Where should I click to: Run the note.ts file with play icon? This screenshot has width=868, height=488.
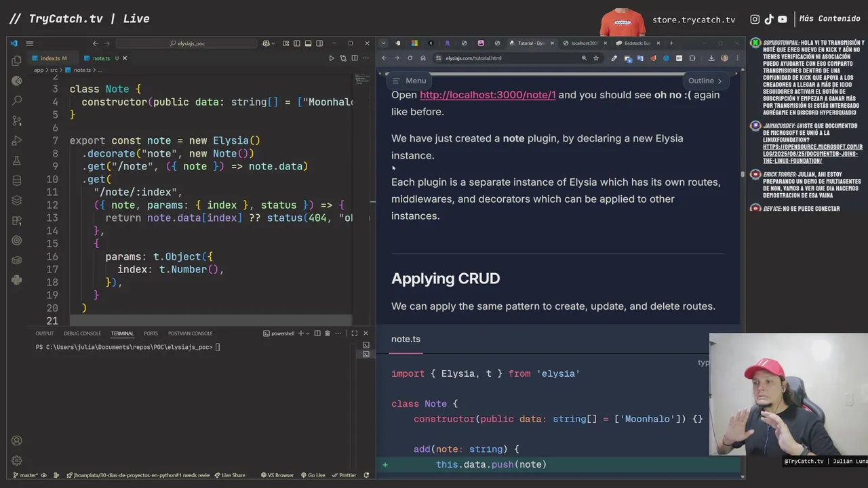332,58
